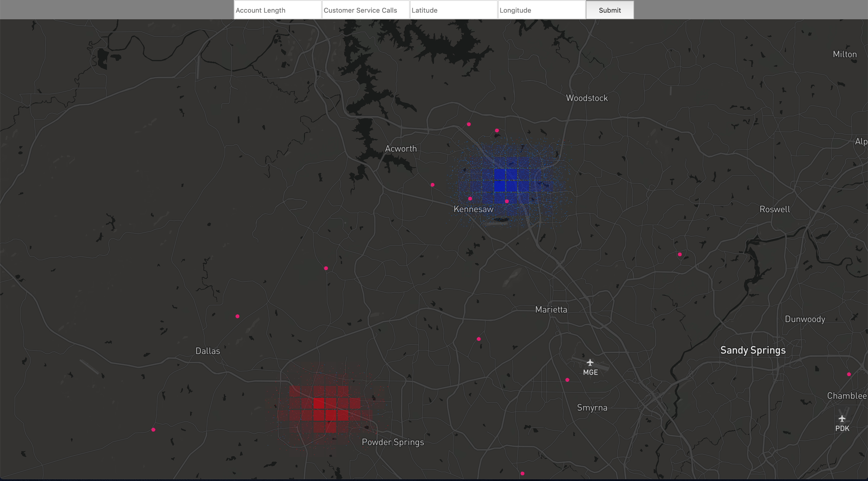868x481 pixels.
Task: Select the Longitude input field
Action: [x=541, y=10]
